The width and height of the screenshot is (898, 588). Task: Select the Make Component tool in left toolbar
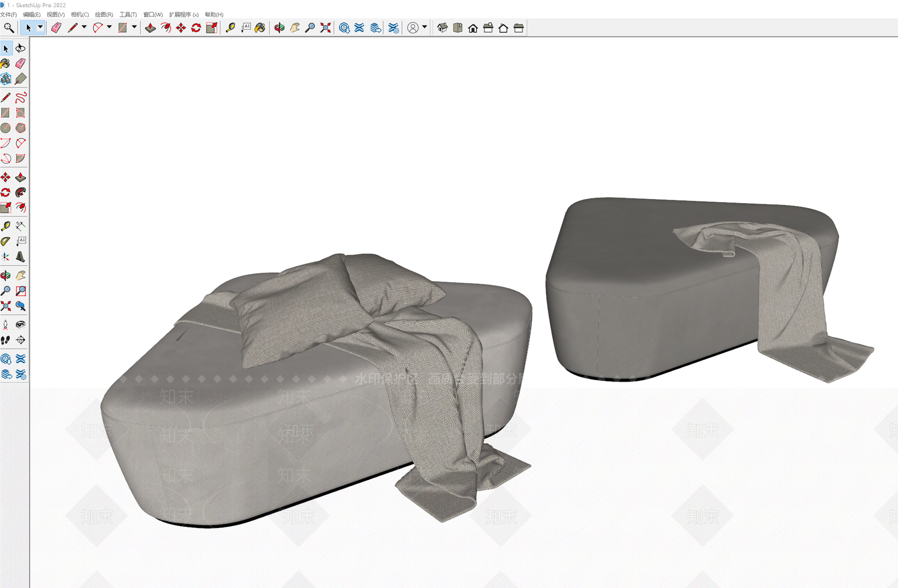coord(6,79)
